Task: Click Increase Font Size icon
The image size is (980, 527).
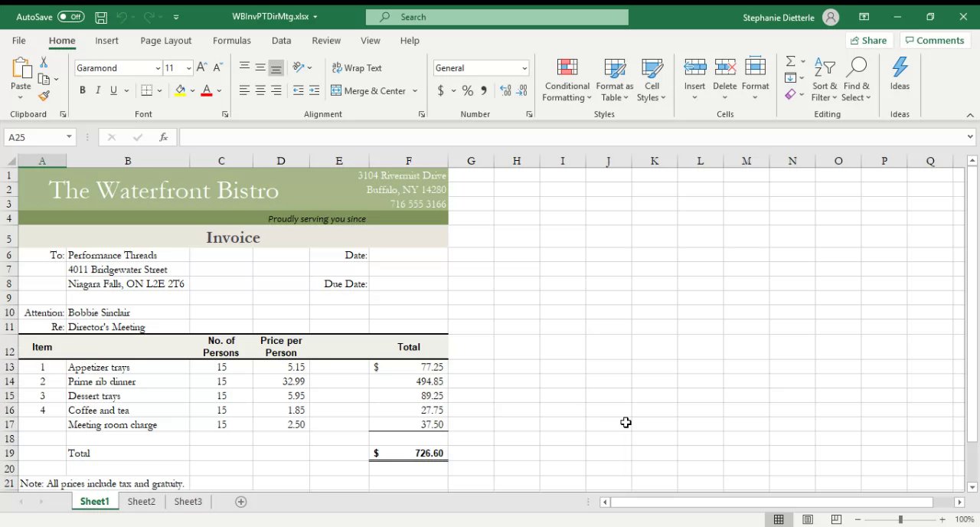Action: pyautogui.click(x=201, y=67)
